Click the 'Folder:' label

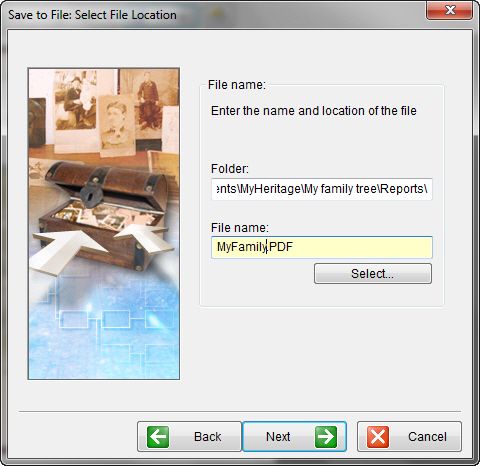[230, 169]
